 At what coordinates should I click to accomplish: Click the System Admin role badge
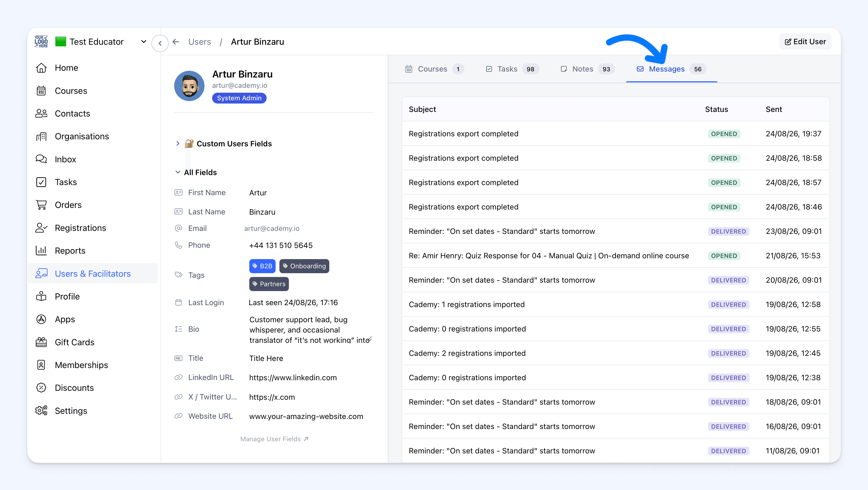[x=239, y=98]
